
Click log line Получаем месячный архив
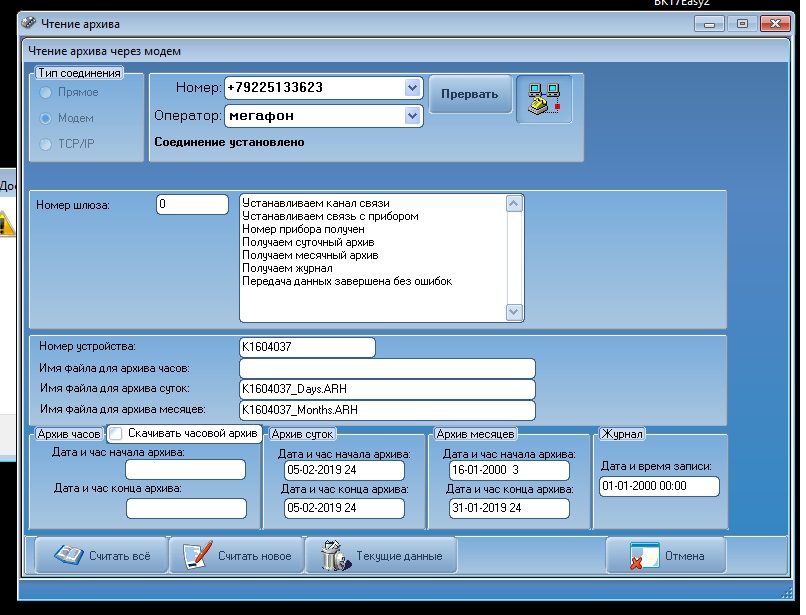pyautogui.click(x=310, y=255)
